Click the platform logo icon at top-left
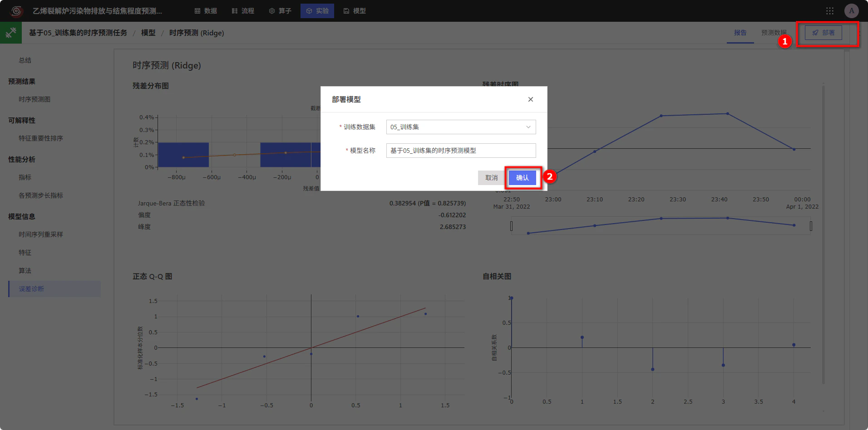 pyautogui.click(x=17, y=11)
